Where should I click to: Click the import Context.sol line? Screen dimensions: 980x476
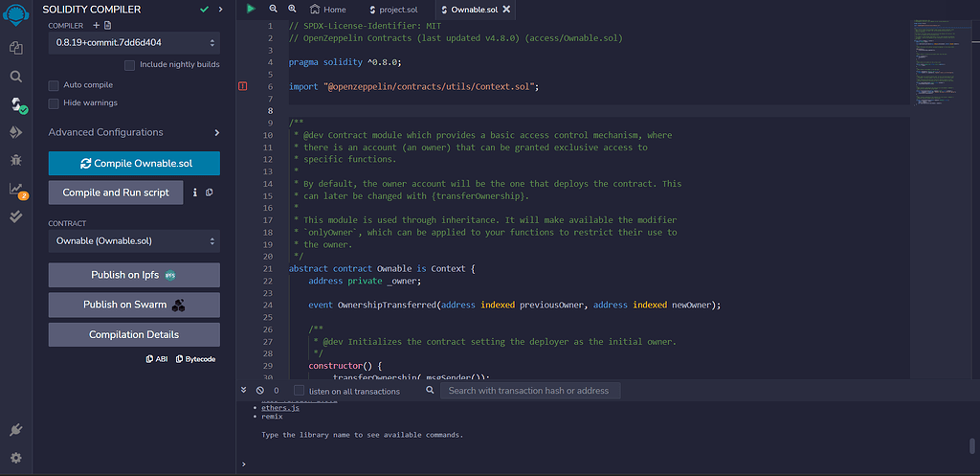413,87
